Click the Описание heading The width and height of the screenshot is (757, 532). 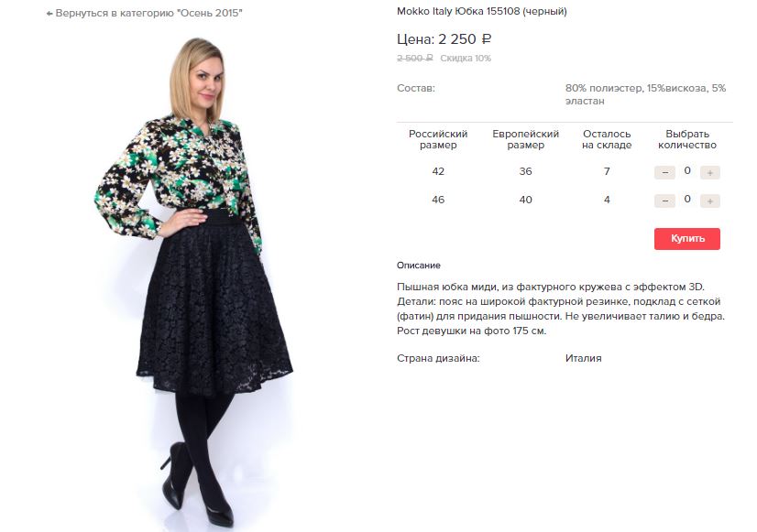[x=419, y=266]
